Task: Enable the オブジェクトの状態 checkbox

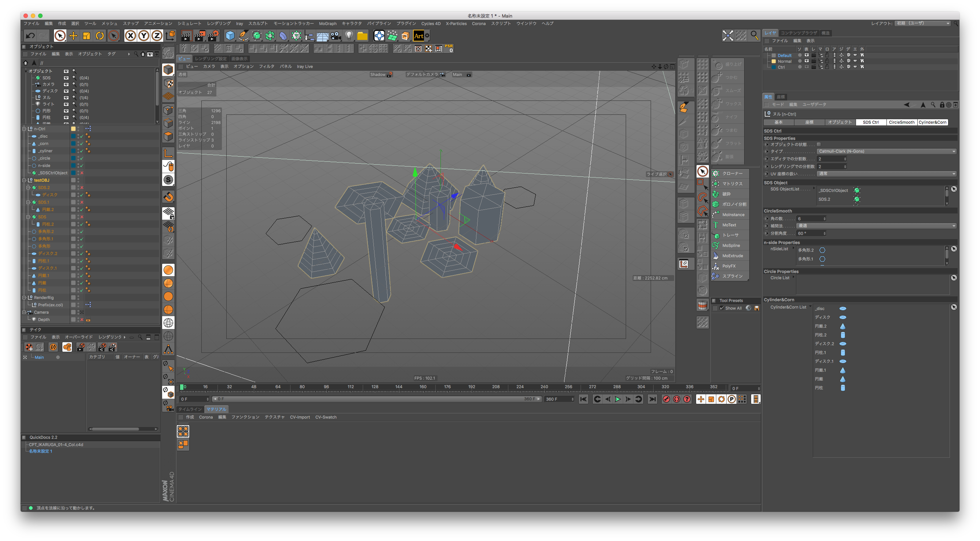Action: coord(819,145)
